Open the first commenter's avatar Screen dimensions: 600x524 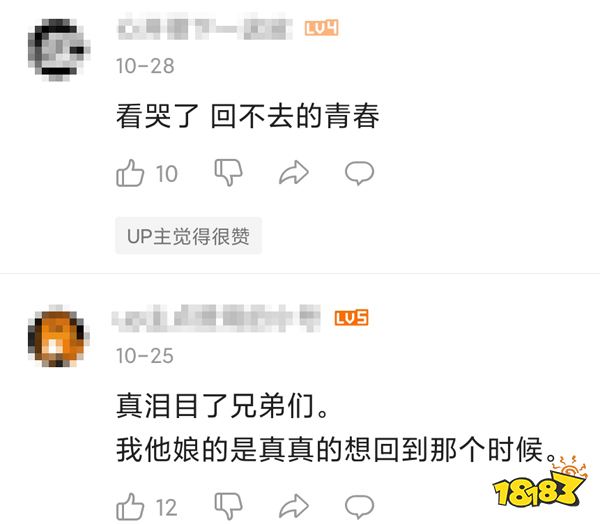[x=59, y=50]
